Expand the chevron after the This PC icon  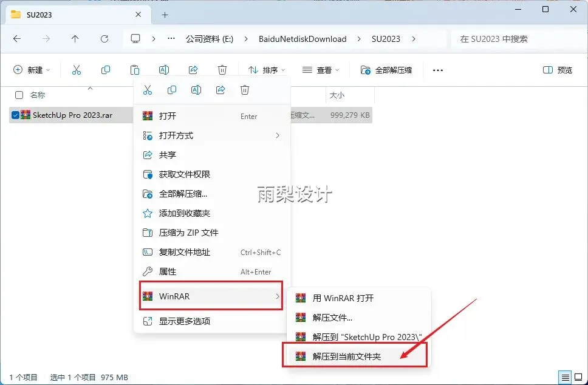coord(154,39)
